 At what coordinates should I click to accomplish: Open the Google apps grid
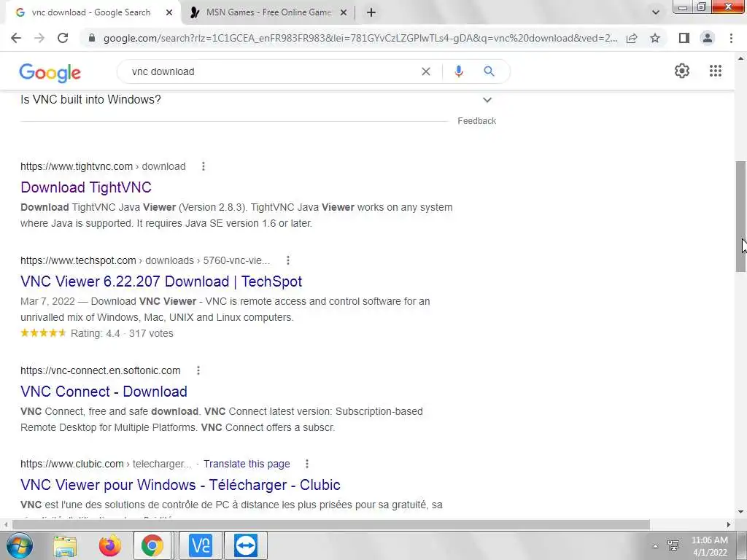coord(715,71)
